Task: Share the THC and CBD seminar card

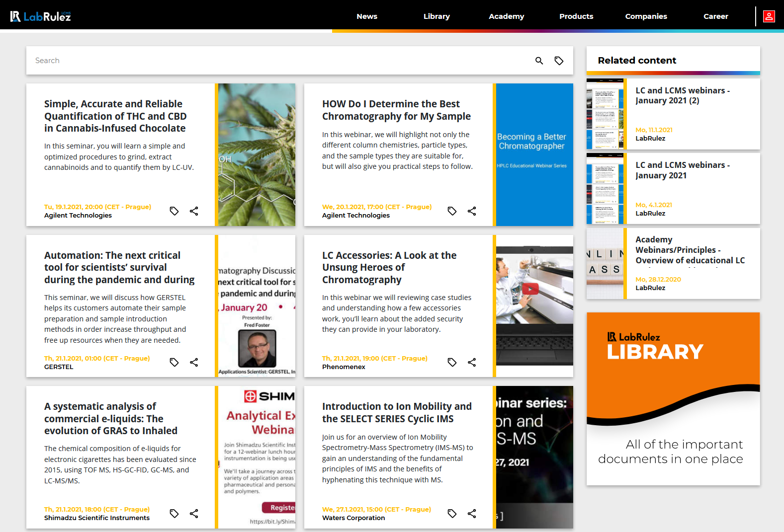Action: (194, 211)
